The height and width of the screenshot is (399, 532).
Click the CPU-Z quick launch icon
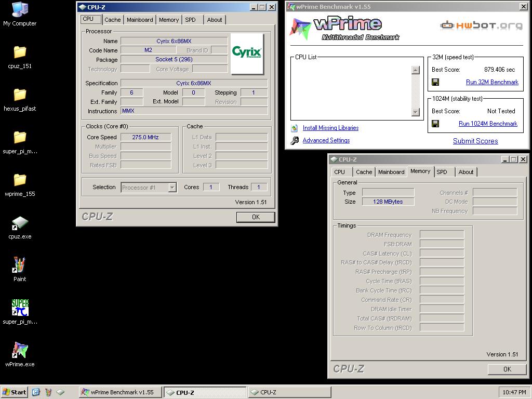pyautogui.click(x=60, y=392)
